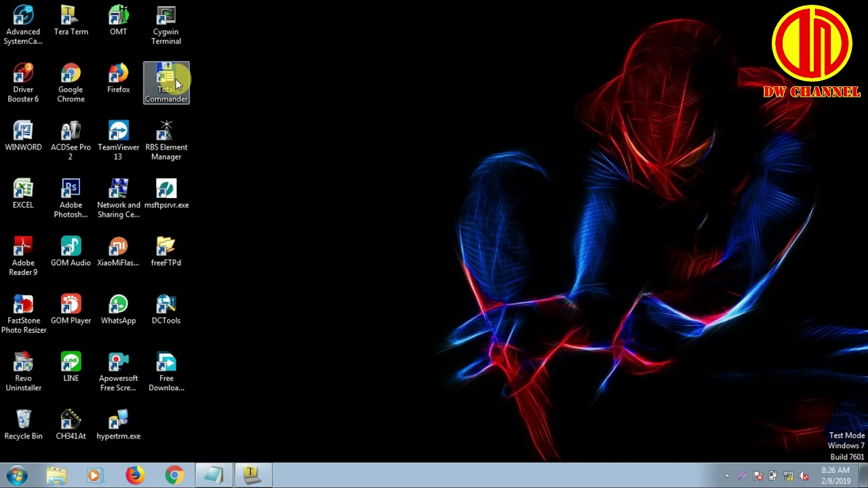
Task: Select the Firefox desktop icon
Action: [118, 78]
